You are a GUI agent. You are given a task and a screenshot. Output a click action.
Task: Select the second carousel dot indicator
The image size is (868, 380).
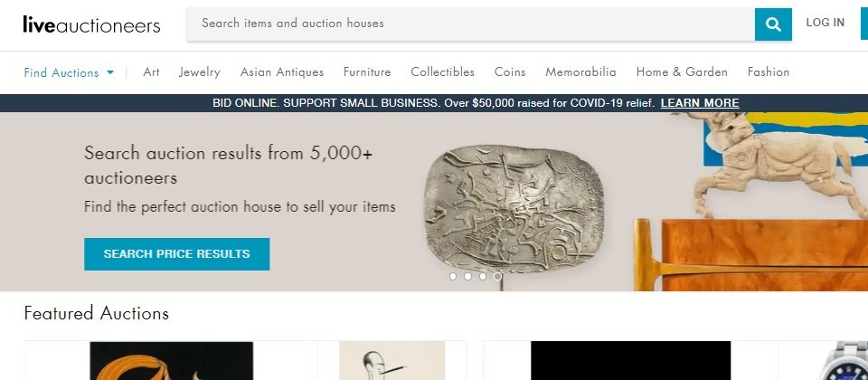click(x=467, y=276)
